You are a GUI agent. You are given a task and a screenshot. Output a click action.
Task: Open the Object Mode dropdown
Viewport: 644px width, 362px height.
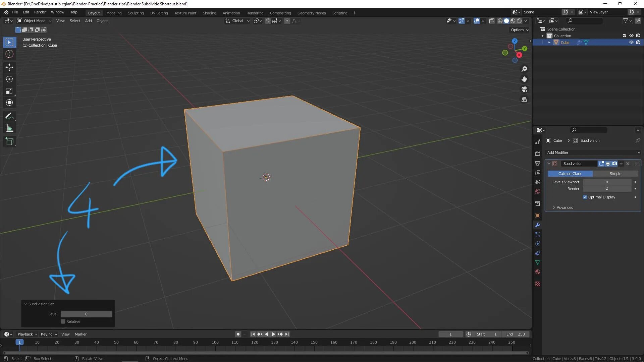click(x=34, y=21)
